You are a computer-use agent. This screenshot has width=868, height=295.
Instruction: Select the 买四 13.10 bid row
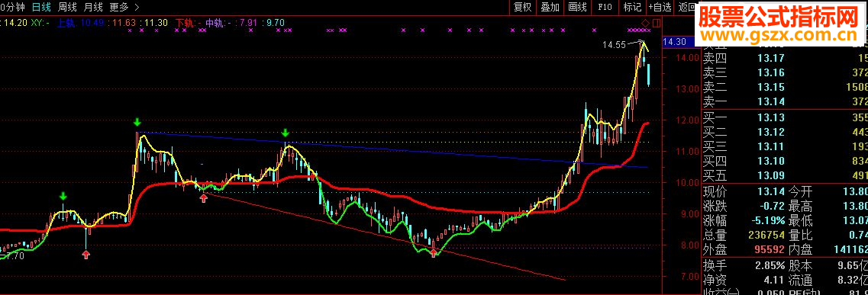point(785,161)
